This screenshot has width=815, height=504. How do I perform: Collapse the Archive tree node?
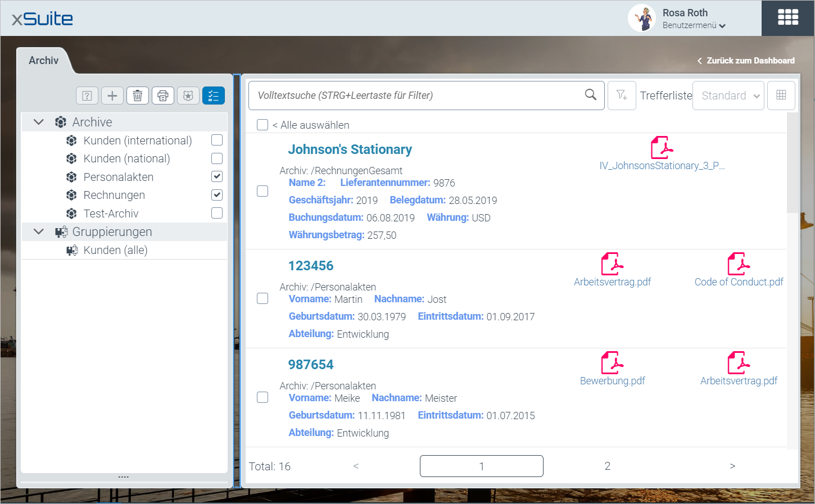(39, 122)
